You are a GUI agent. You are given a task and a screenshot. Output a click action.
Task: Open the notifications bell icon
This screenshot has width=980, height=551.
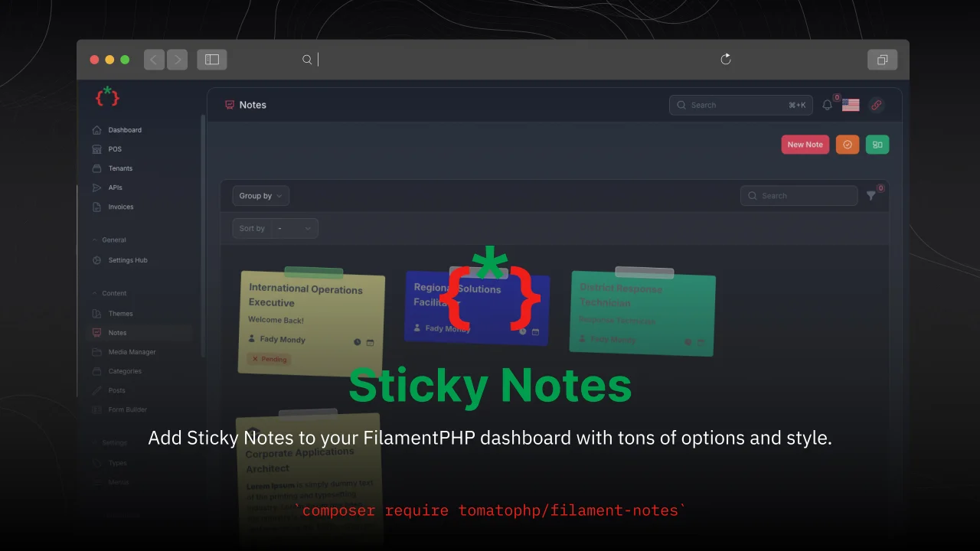[827, 105]
